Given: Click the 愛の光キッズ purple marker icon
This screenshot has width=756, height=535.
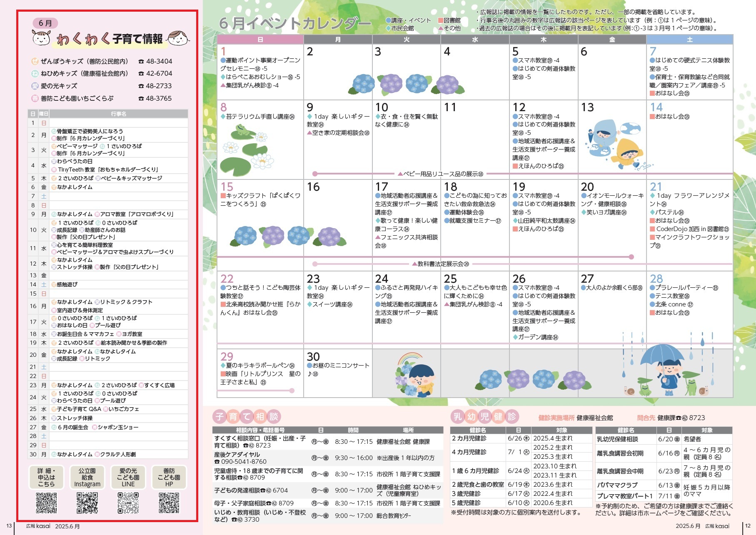Looking at the screenshot, I should click(35, 86).
